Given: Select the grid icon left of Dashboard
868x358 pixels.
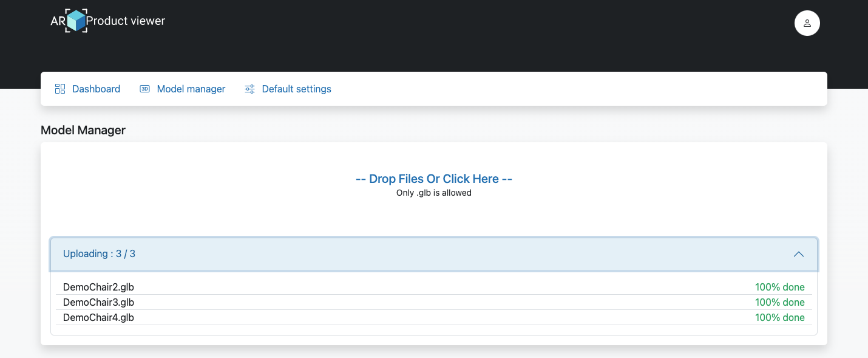Looking at the screenshot, I should (x=60, y=88).
